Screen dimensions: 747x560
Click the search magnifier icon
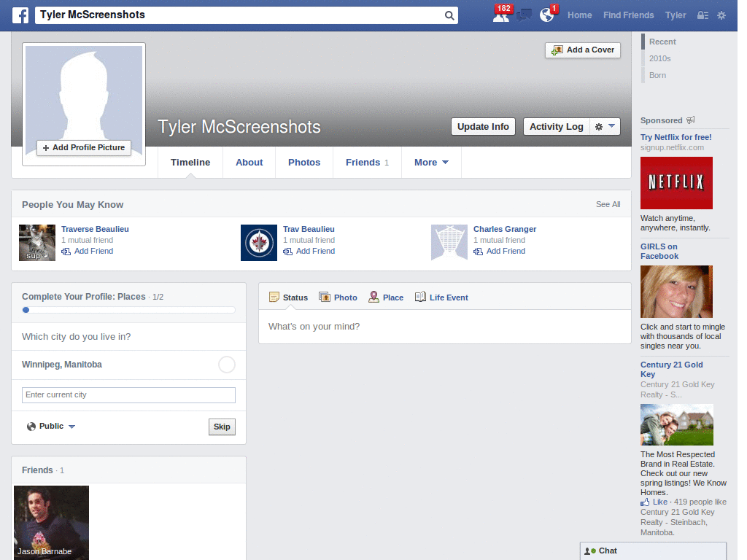pos(449,15)
